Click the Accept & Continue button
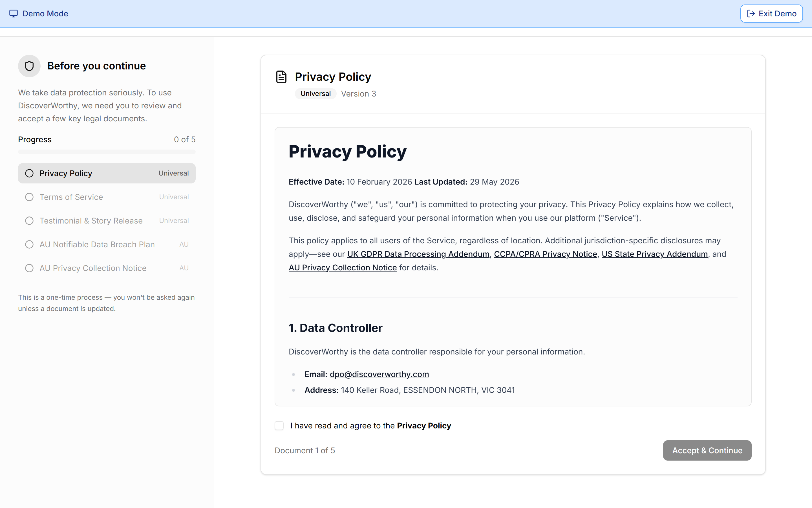Viewport: 812px width, 508px height. [x=707, y=450]
